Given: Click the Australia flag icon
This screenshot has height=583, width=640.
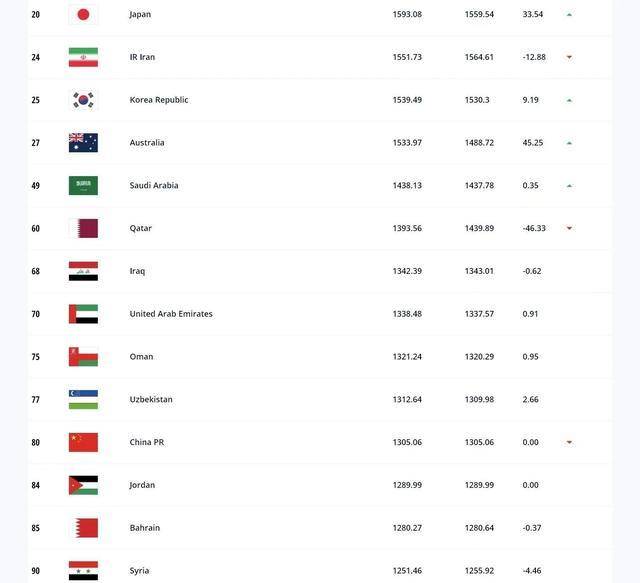Looking at the screenshot, I should point(83,143).
